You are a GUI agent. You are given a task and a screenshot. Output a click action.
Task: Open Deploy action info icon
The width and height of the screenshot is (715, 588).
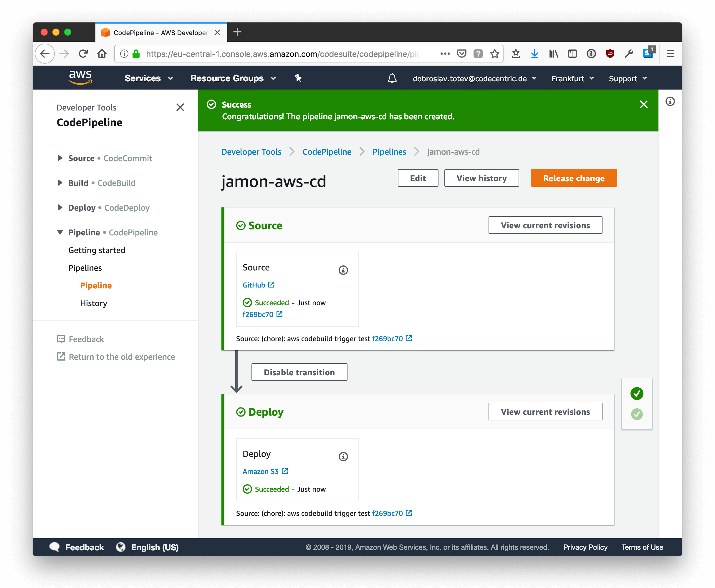pyautogui.click(x=343, y=457)
